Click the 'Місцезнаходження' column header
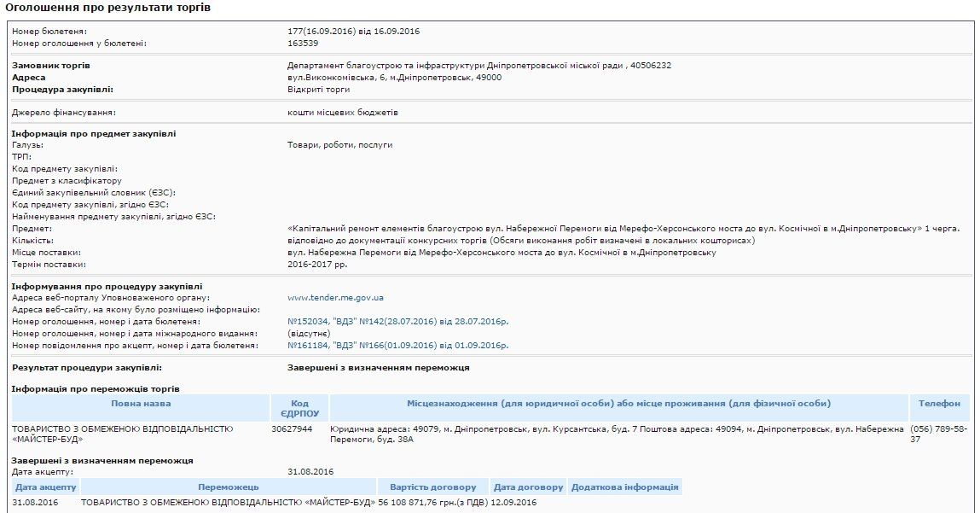The image size is (980, 513). (618, 403)
